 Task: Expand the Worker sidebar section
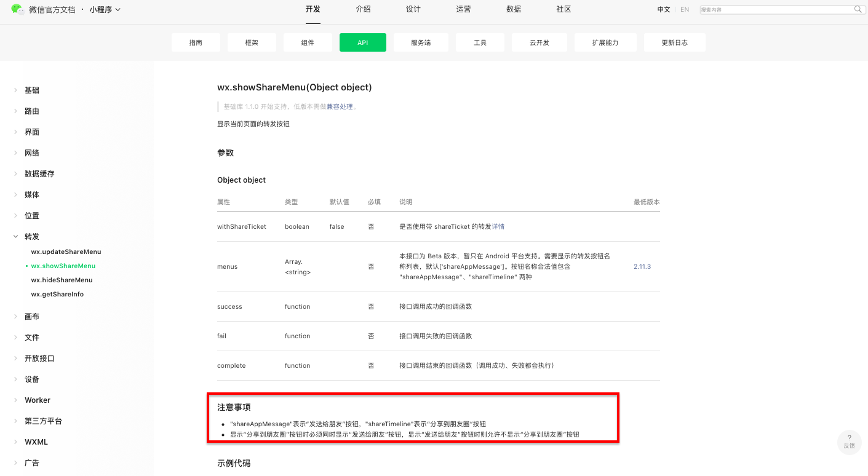37,400
